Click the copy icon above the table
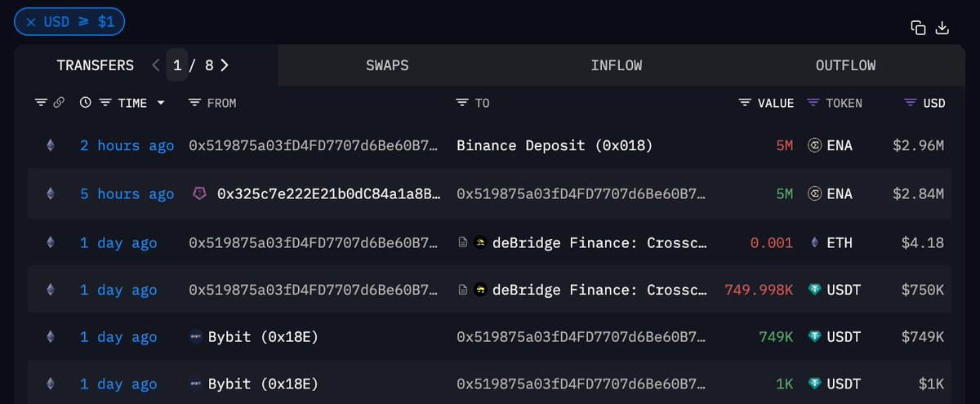980x404 pixels. tap(918, 28)
